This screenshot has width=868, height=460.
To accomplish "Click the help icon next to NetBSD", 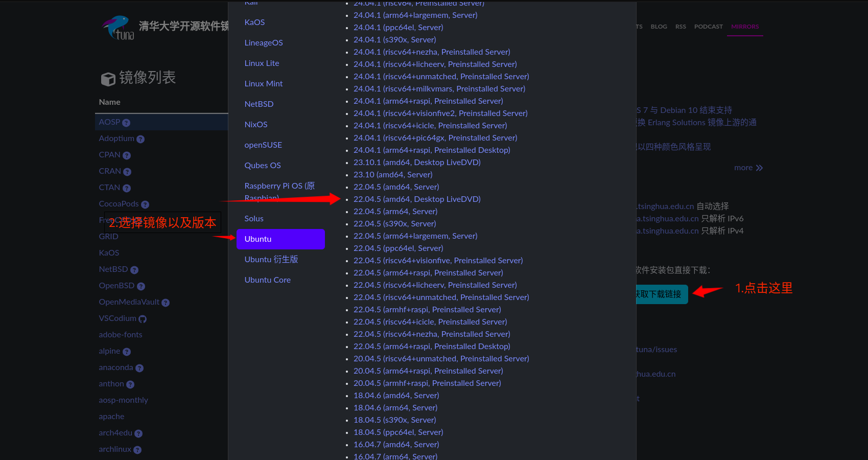I will pos(134,270).
